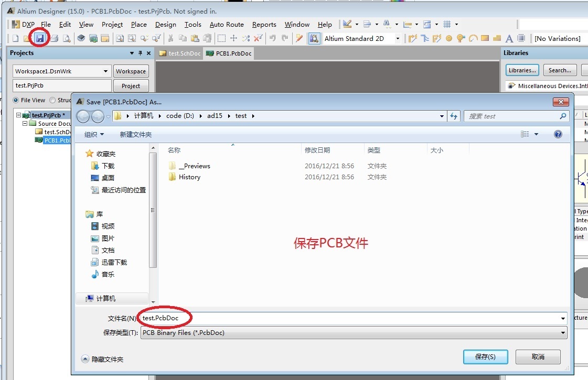Click the Place Fill rectangle icon

pyautogui.click(x=485, y=38)
